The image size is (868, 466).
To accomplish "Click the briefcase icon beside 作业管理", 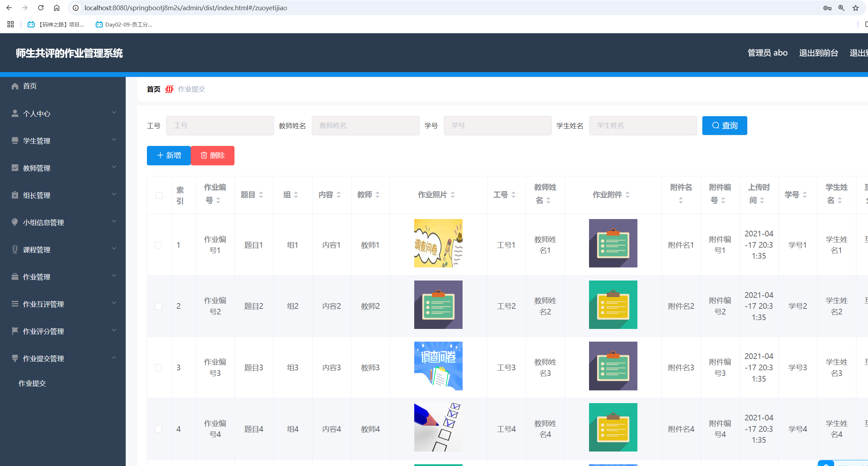I will pos(15,277).
